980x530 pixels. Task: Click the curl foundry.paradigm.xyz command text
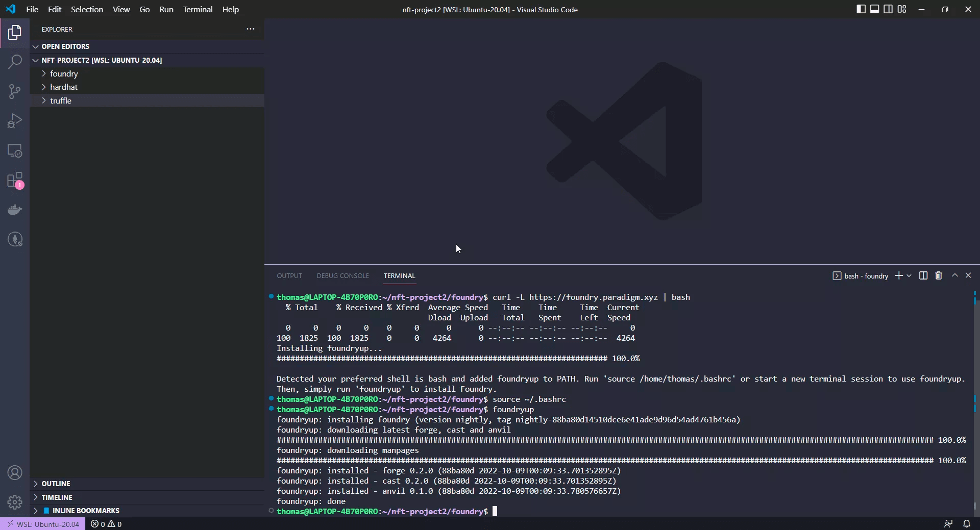click(591, 297)
